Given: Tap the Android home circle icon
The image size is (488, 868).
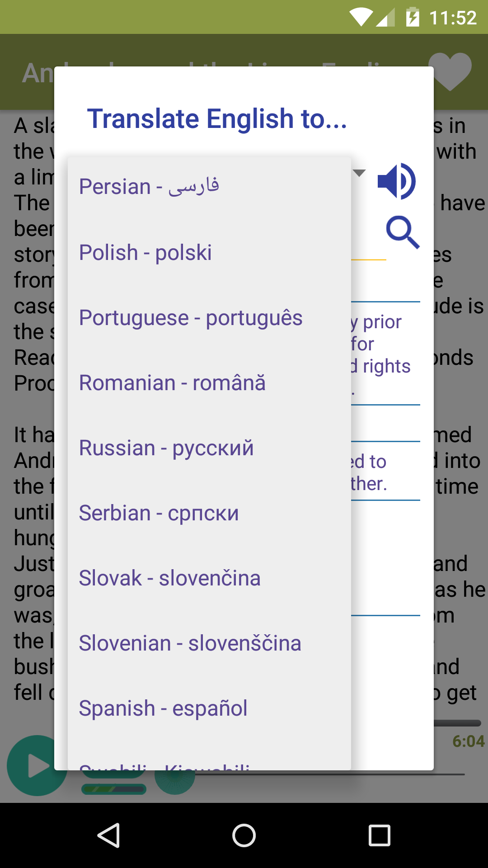Looking at the screenshot, I should (x=244, y=835).
